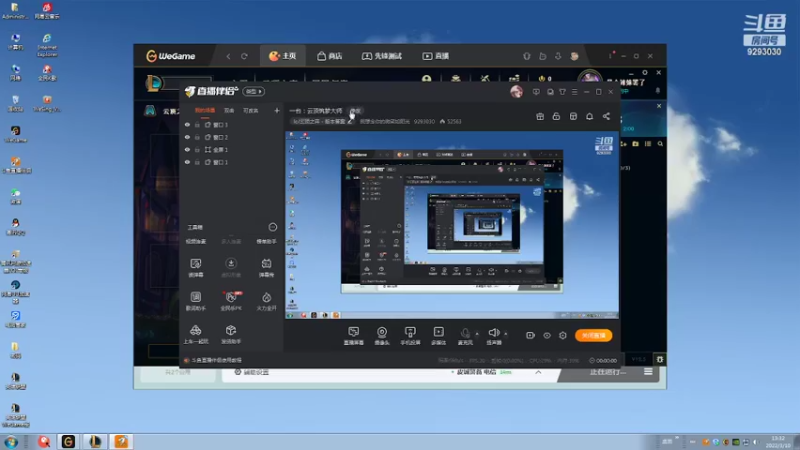
Task: Open streaming settings gear in bottom toolbar
Action: pyautogui.click(x=563, y=335)
